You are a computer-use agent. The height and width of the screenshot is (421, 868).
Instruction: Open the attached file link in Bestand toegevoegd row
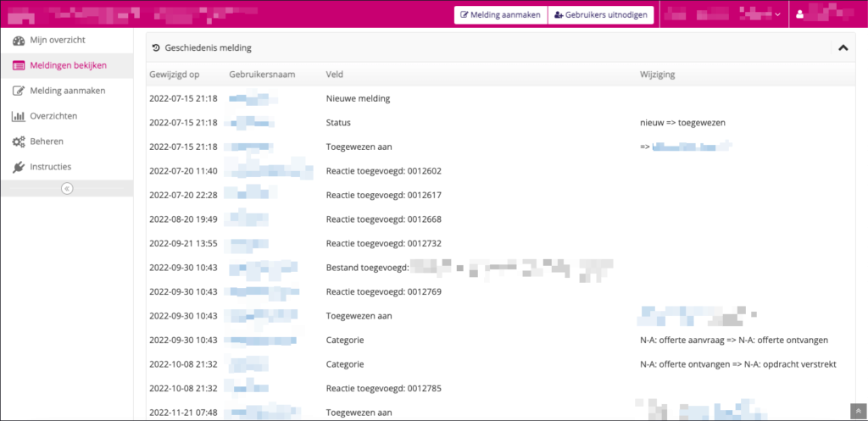(511, 268)
